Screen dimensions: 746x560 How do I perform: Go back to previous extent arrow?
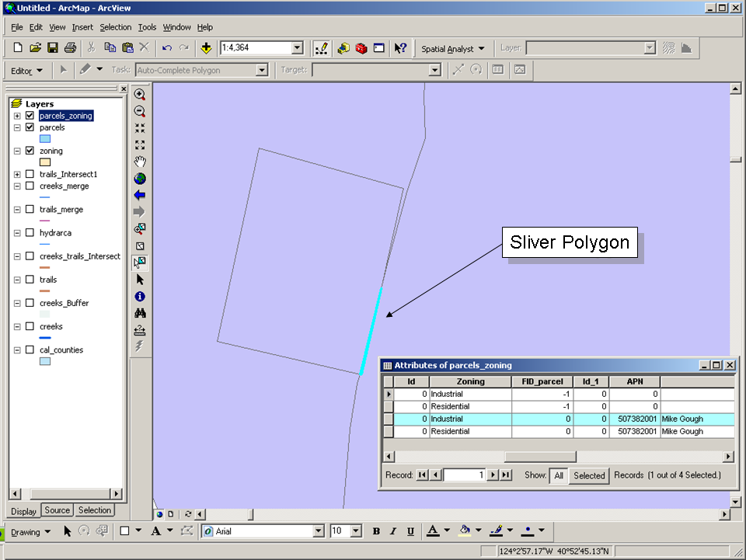point(140,195)
